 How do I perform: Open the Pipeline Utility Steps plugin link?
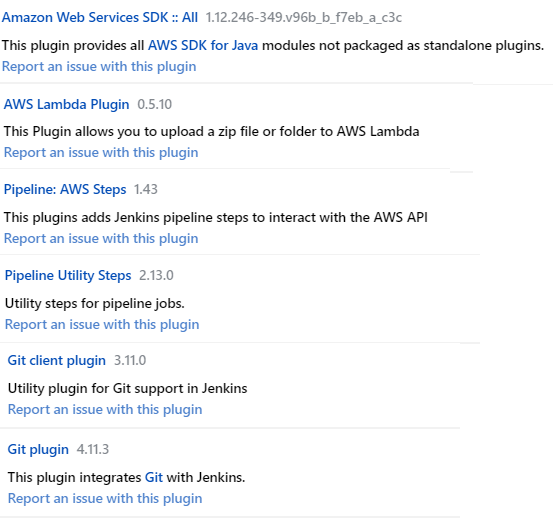pyautogui.click(x=68, y=275)
